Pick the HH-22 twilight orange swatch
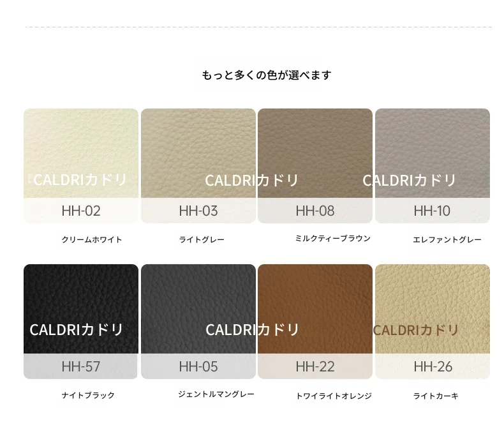The height and width of the screenshot is (441, 504). pos(315,322)
